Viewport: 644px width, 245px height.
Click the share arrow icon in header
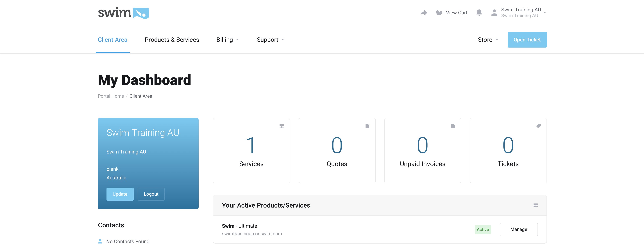(x=424, y=13)
